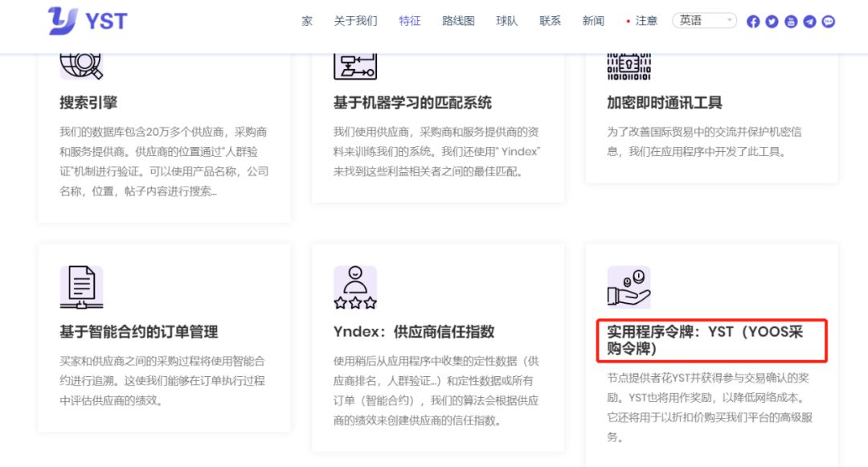
Task: Click the 基于智能合约的订单管理 heading
Action: click(x=139, y=332)
